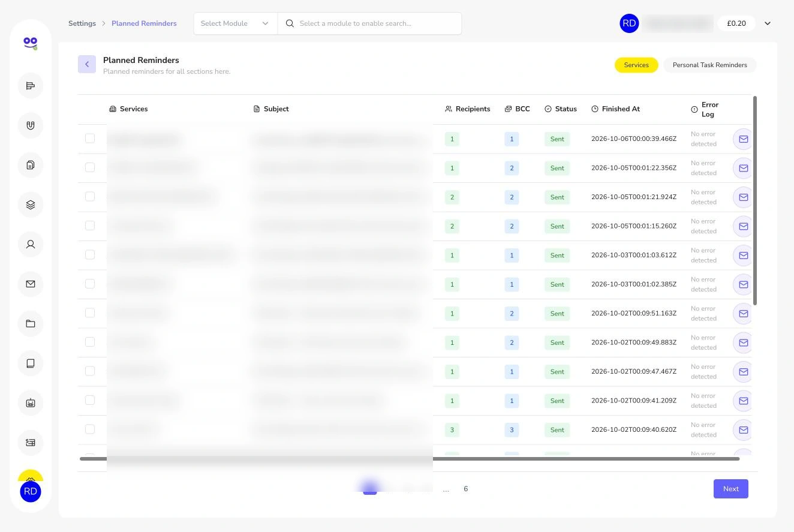Tick checkbox for row finished 2026-10-05T00:01:22.356Z

pyautogui.click(x=90, y=167)
